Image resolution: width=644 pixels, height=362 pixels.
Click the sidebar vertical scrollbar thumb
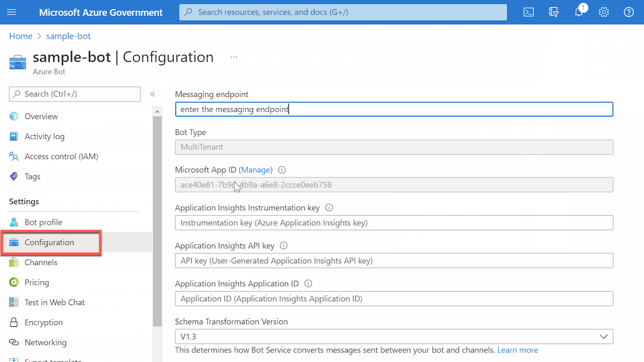click(157, 221)
